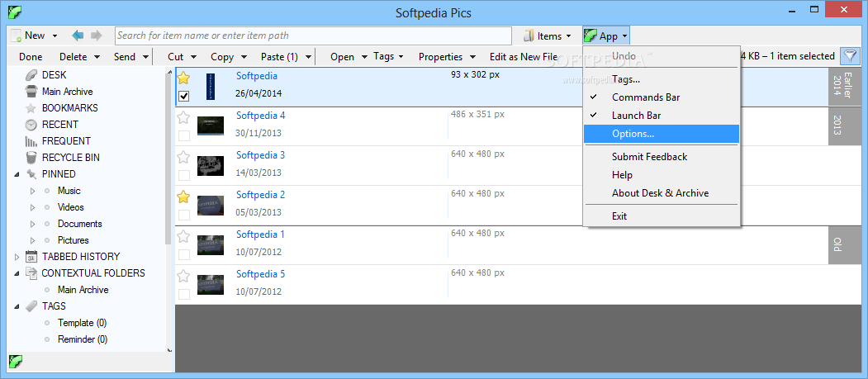The image size is (868, 379).
Task: Click the BOOKMARKS star icon
Action: pyautogui.click(x=32, y=108)
